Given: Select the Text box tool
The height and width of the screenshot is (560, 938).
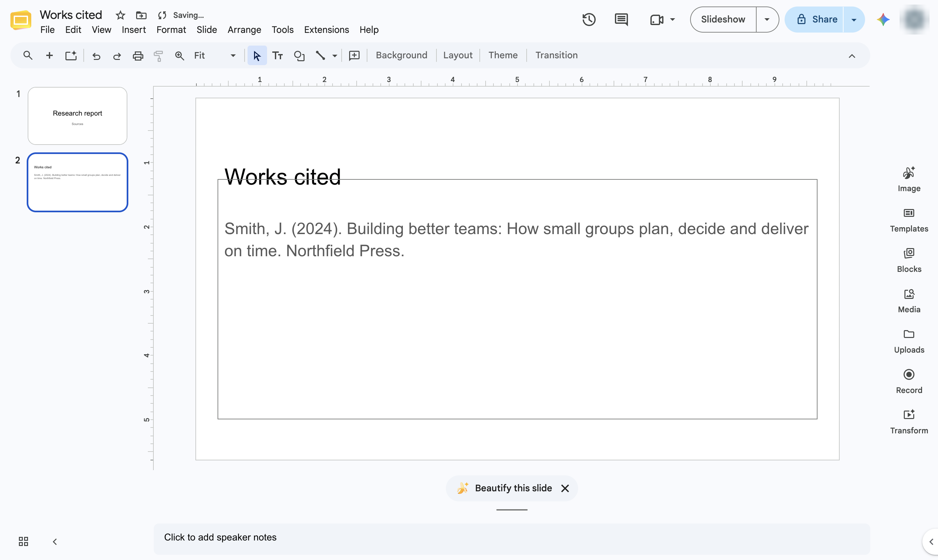Looking at the screenshot, I should (x=277, y=55).
